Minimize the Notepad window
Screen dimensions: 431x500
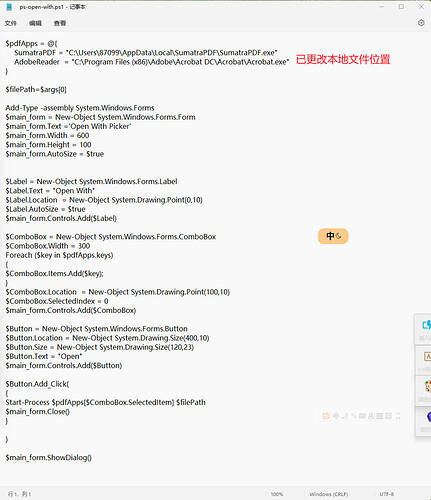(x=382, y=7)
